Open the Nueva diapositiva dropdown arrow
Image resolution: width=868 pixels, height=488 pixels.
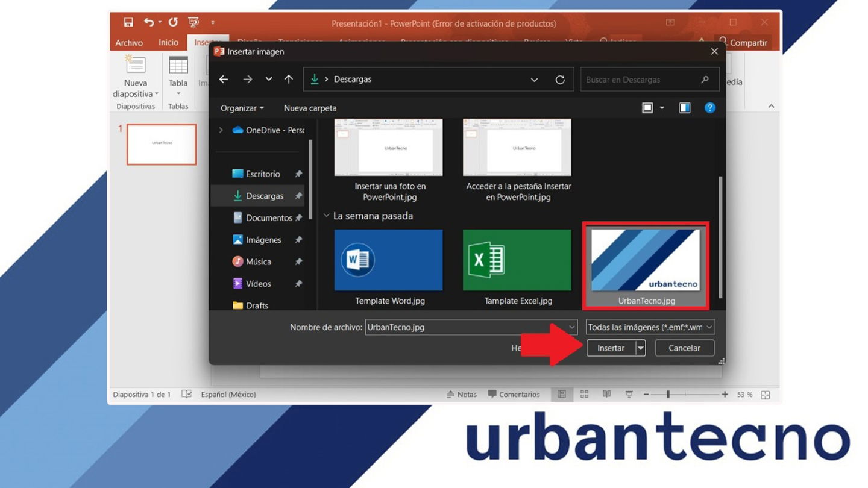[157, 94]
